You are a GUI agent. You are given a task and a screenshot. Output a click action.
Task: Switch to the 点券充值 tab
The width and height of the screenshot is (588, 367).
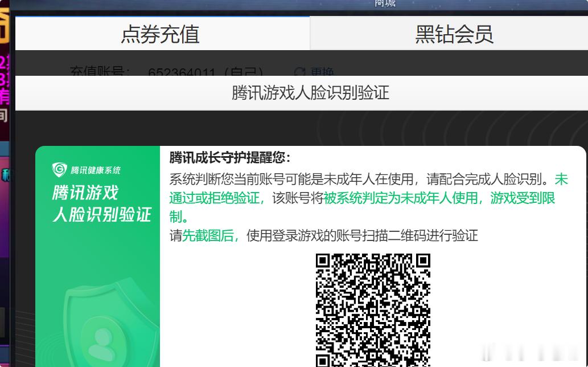click(162, 34)
